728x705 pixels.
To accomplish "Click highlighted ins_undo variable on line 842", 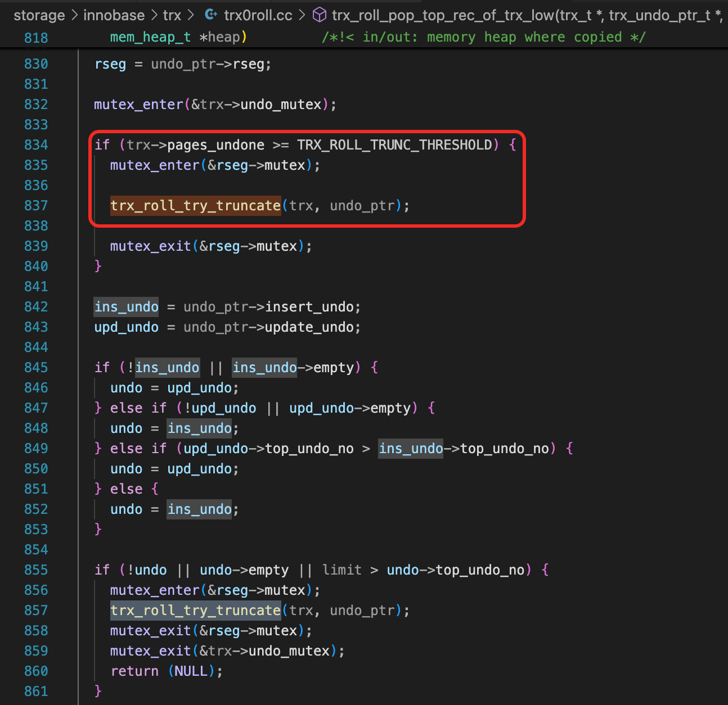I will pos(126,307).
